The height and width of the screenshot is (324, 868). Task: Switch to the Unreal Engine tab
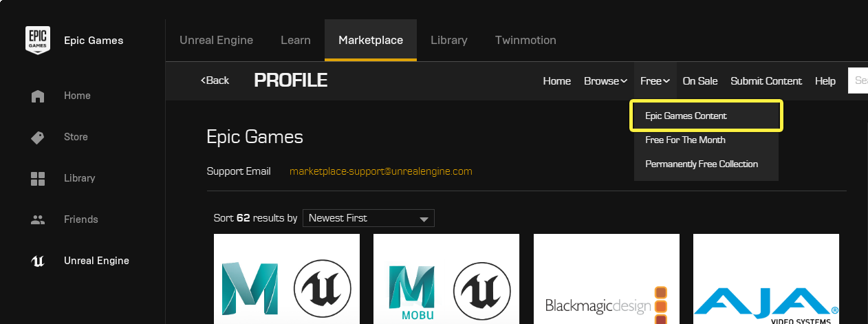[216, 40]
